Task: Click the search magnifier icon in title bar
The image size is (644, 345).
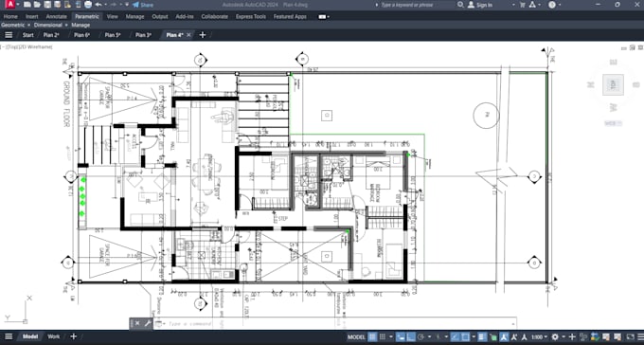Action: tap(461, 5)
